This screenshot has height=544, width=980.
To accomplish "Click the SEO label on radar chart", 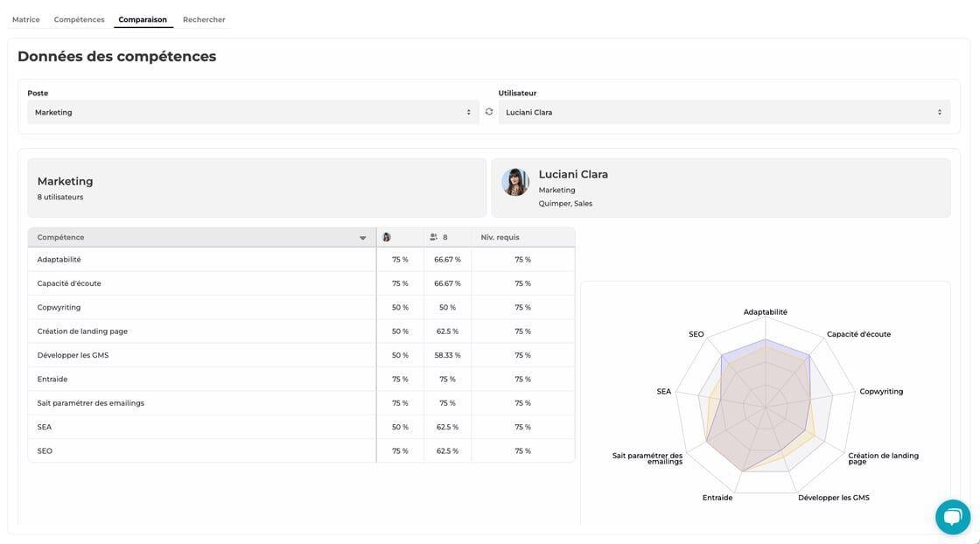I will (696, 334).
